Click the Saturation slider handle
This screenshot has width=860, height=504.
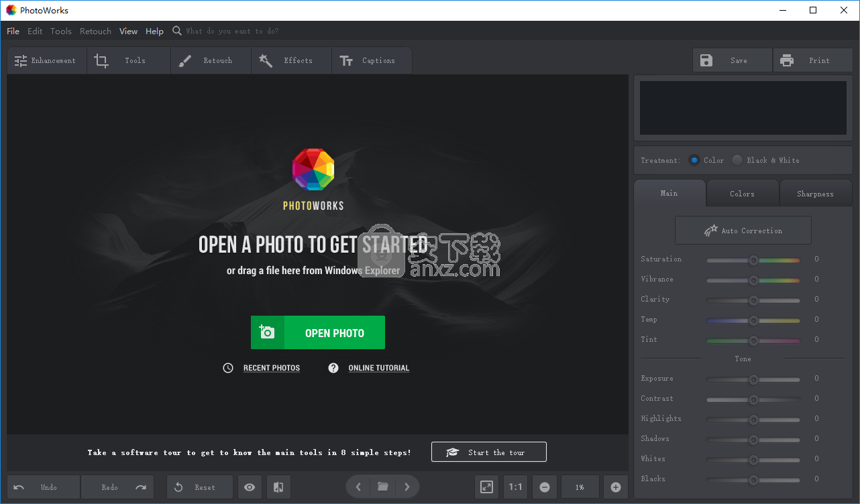(753, 260)
